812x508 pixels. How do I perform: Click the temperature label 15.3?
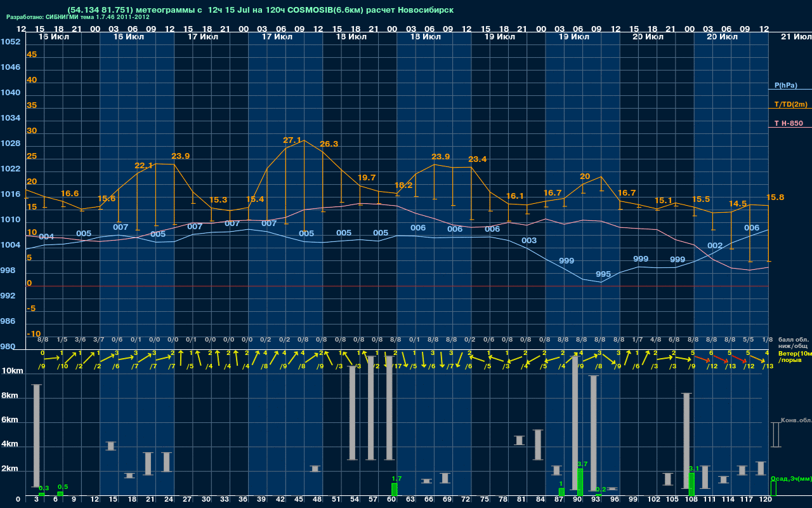click(x=218, y=200)
